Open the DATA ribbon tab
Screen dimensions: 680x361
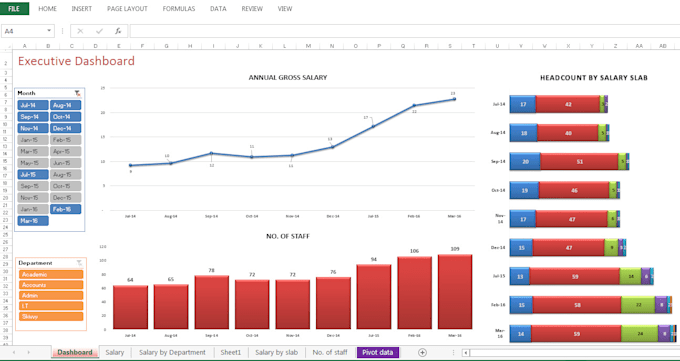click(x=218, y=9)
